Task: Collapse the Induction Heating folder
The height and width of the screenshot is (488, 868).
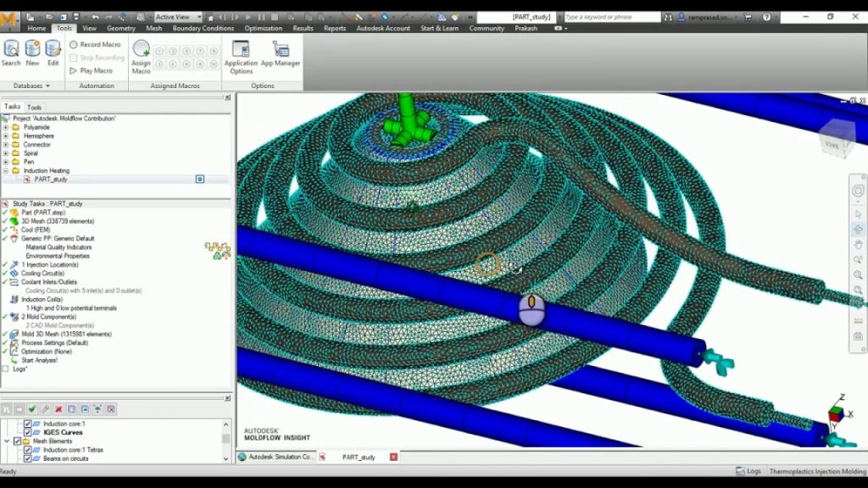Action: tap(6, 171)
